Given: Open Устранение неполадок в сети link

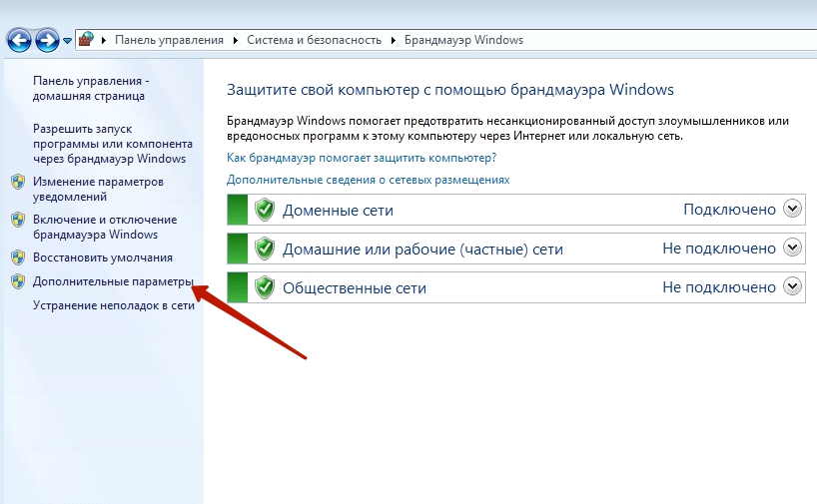Looking at the screenshot, I should point(114,305).
